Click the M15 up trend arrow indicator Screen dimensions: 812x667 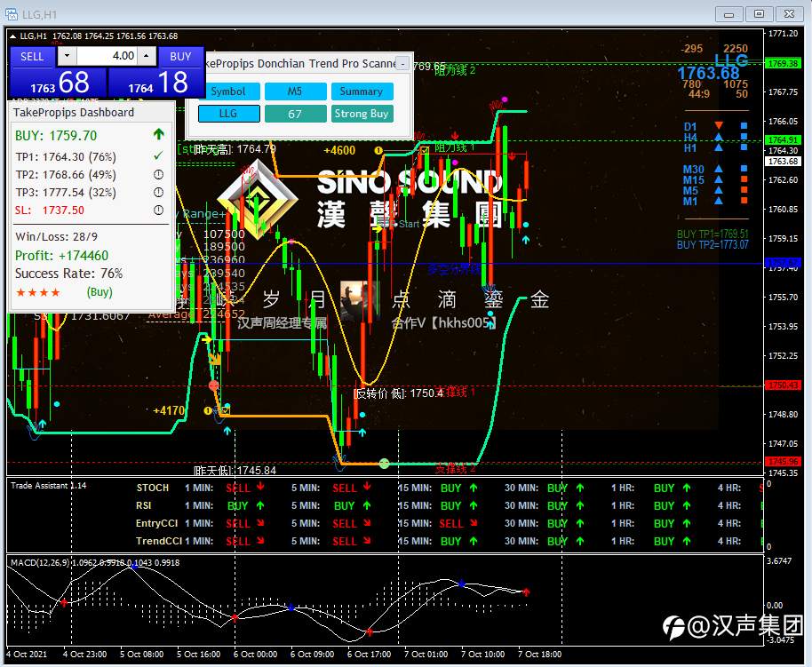[x=718, y=179]
